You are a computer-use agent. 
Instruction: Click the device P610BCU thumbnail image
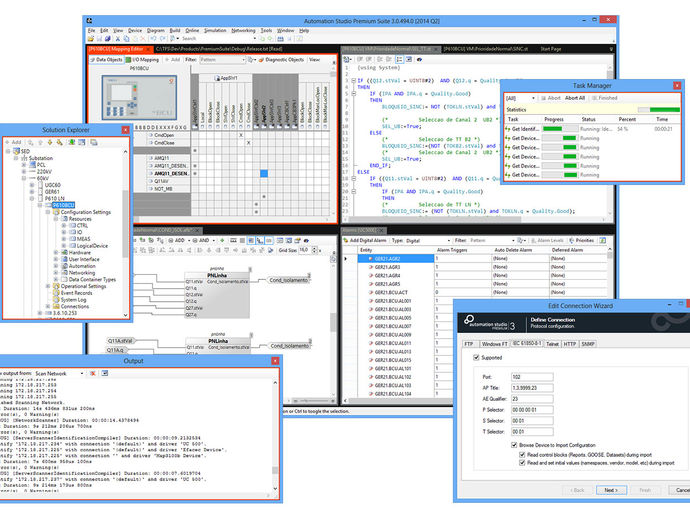(139, 97)
